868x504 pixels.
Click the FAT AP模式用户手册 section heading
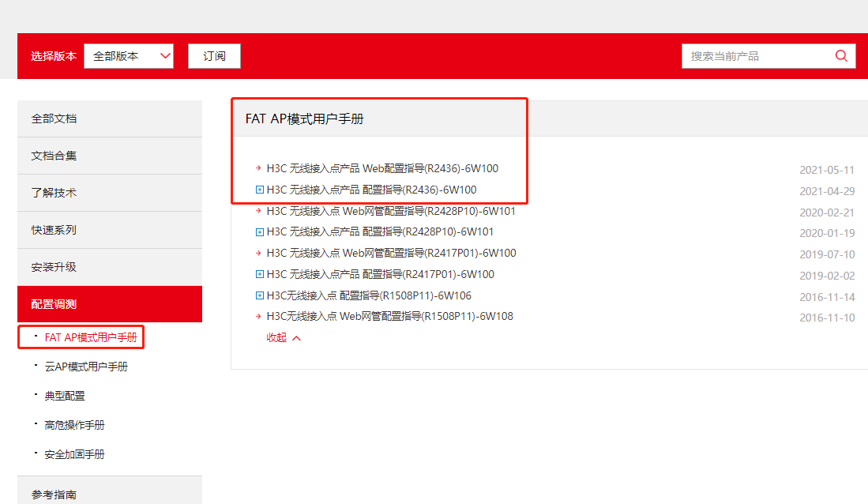[304, 119]
